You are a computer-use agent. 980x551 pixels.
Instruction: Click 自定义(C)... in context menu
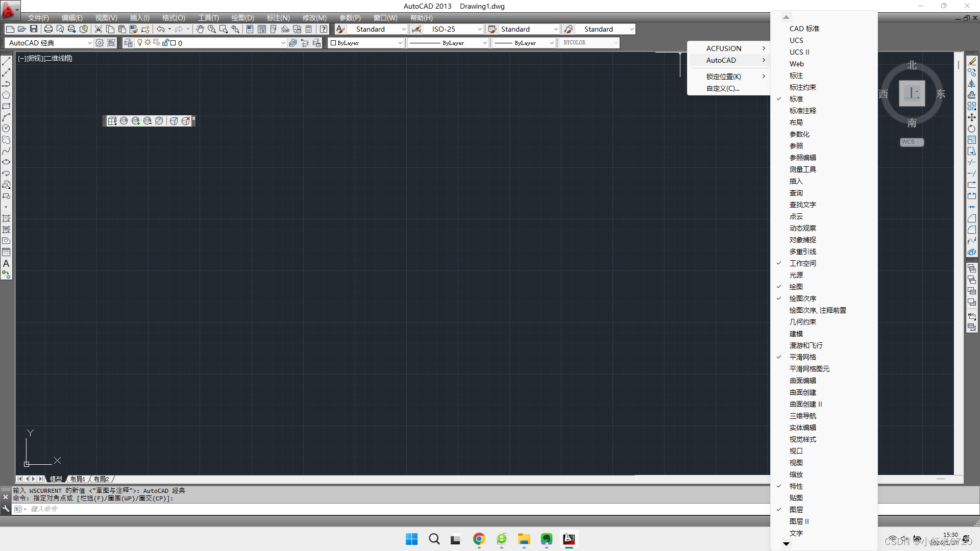click(x=723, y=88)
